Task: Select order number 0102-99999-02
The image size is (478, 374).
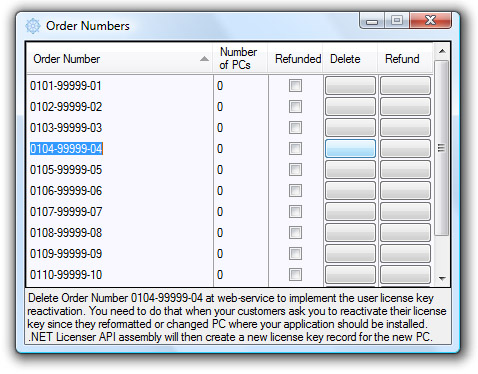Action: (x=66, y=107)
